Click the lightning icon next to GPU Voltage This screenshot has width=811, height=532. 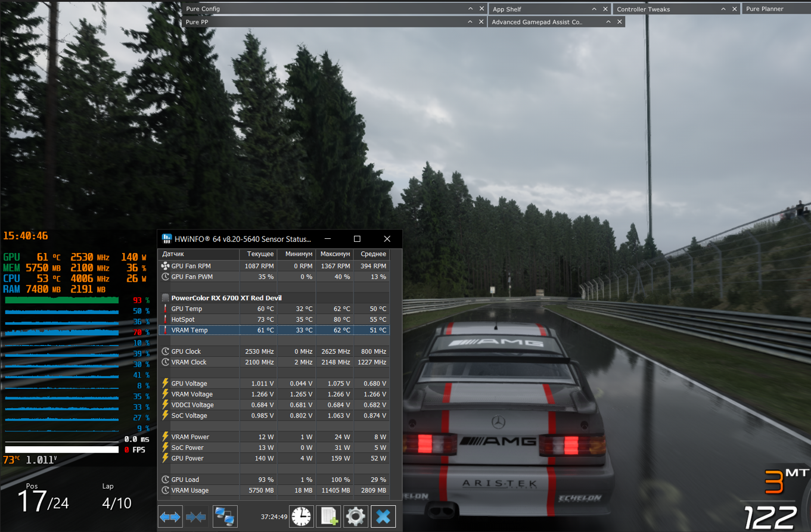(165, 384)
